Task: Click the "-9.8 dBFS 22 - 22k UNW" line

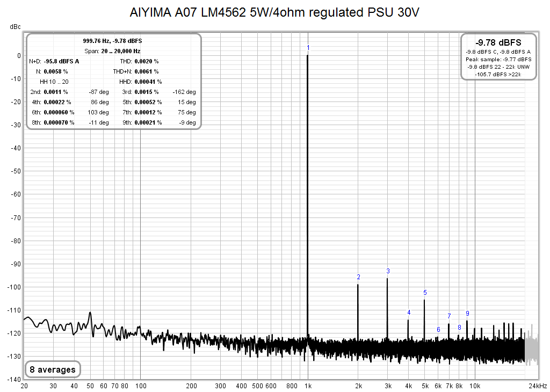Action: tap(498, 67)
